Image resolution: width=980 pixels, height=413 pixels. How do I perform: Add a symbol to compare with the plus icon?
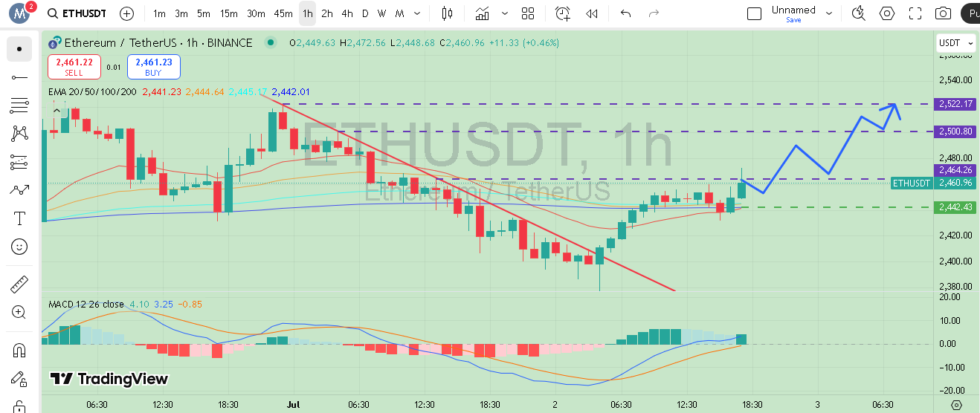point(127,13)
